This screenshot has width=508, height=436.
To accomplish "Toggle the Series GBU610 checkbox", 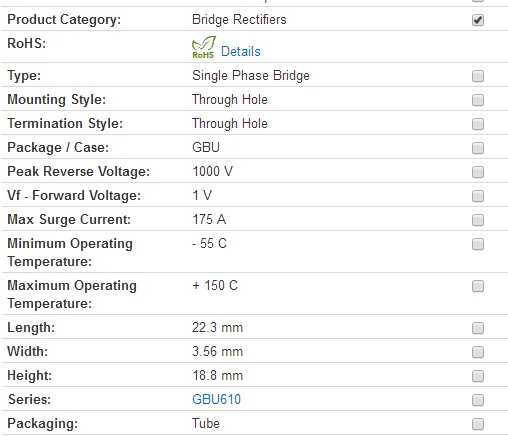I will point(478,400).
